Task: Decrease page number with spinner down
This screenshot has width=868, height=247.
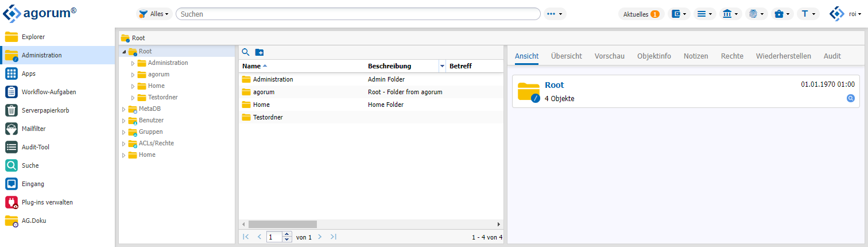Action: tap(287, 240)
